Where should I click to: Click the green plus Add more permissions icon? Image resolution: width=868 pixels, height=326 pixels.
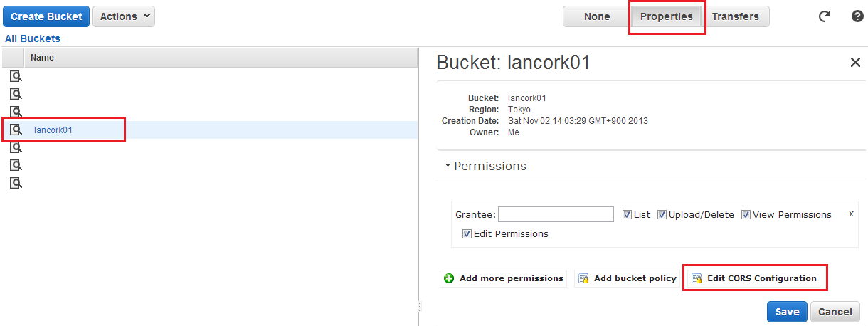click(449, 278)
